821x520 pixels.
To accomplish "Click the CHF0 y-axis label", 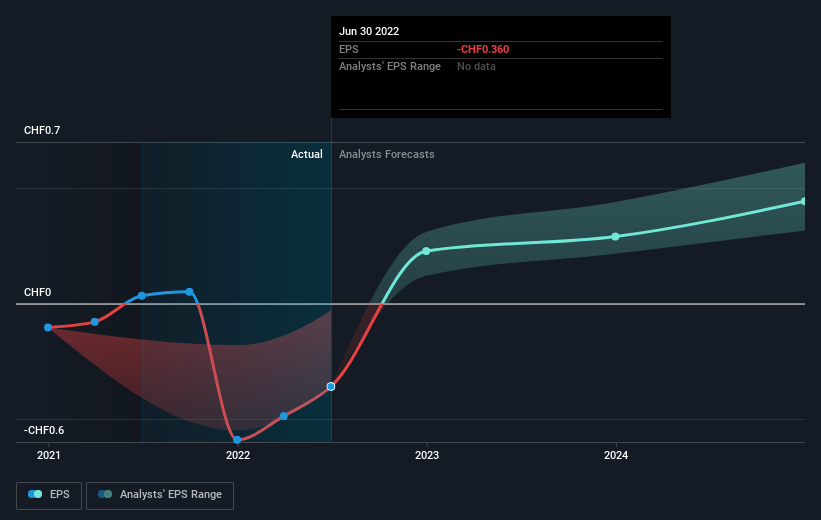I will 37,292.
